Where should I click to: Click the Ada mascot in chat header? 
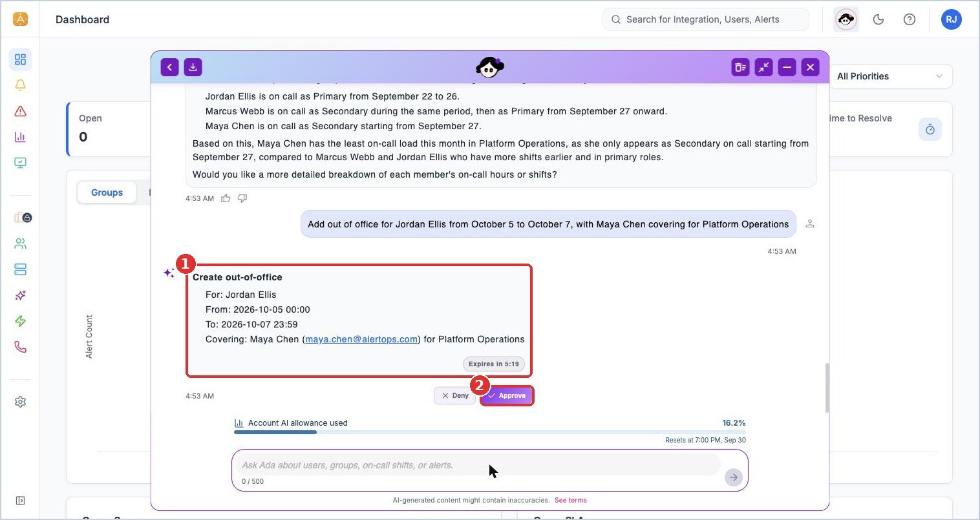(x=490, y=67)
